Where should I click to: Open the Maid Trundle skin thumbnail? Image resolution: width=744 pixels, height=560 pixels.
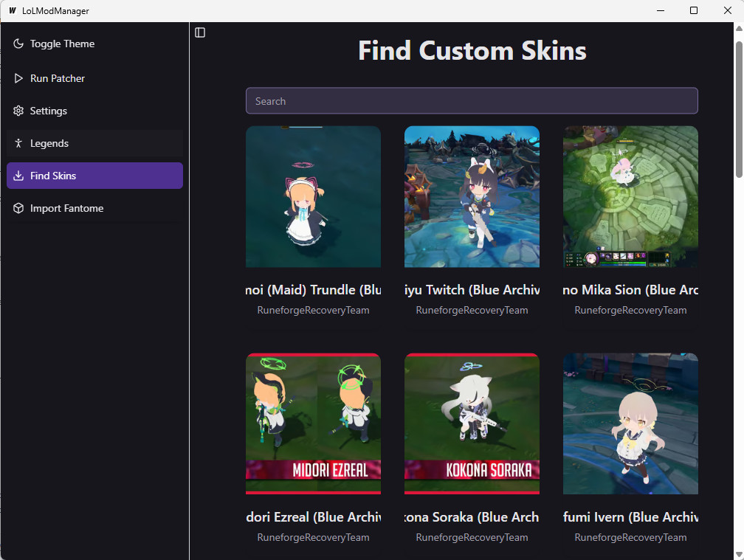313,196
